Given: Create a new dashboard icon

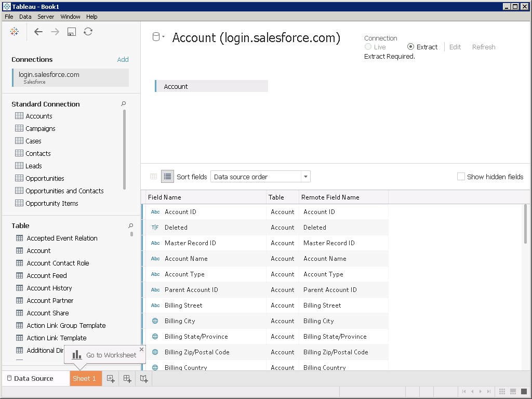Looking at the screenshot, I should [x=127, y=379].
